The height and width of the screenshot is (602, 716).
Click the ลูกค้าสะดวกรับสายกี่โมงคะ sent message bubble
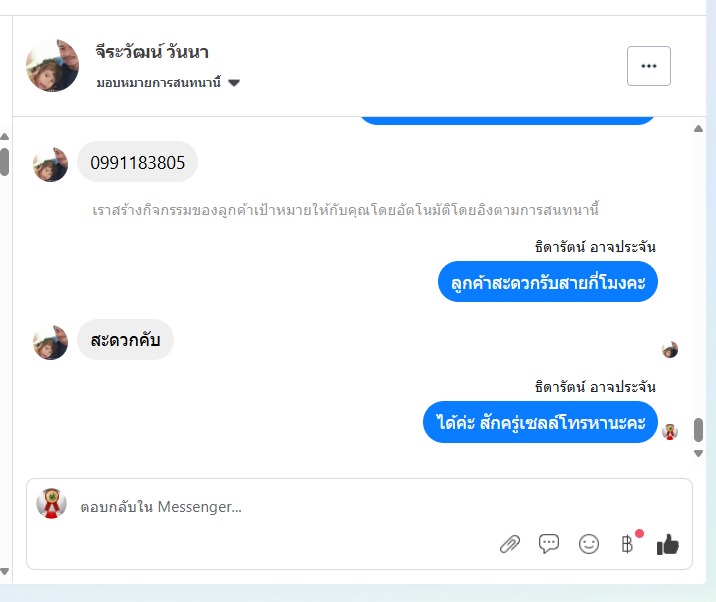(x=548, y=282)
